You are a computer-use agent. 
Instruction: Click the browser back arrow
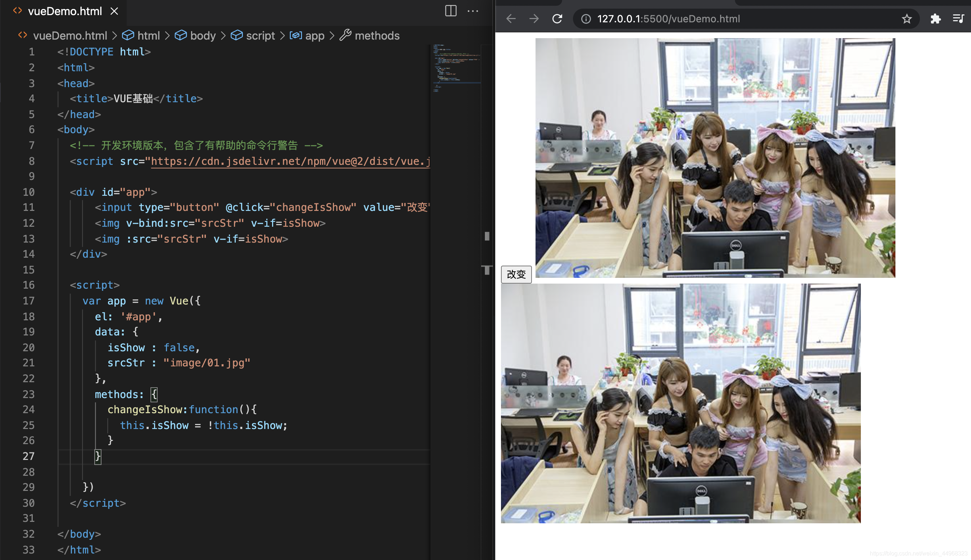point(511,18)
